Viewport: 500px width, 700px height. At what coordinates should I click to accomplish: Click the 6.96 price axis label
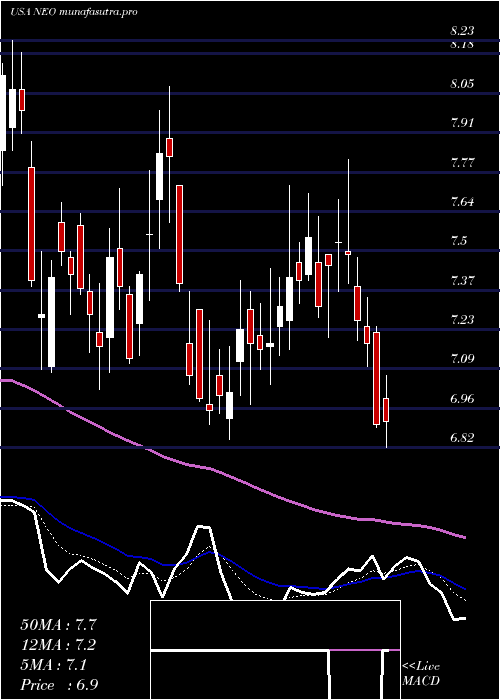point(462,398)
